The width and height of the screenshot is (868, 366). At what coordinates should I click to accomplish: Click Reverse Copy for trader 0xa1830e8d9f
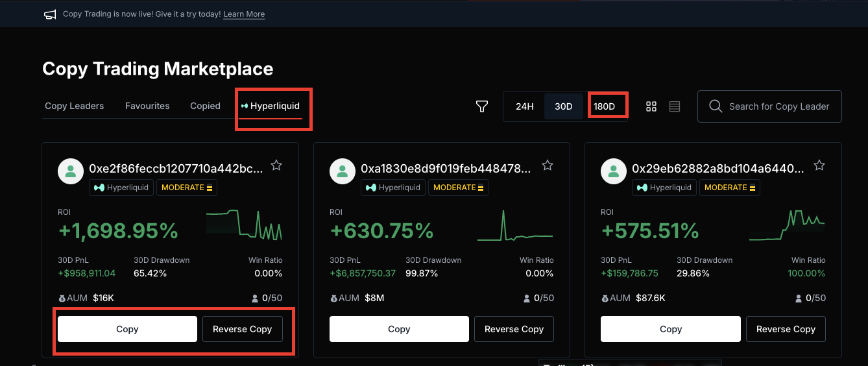514,329
